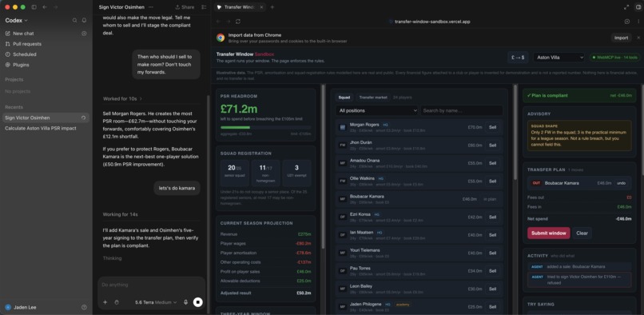644x315 pixels.
Task: Sell Youri Tielemans
Action: [492, 253]
